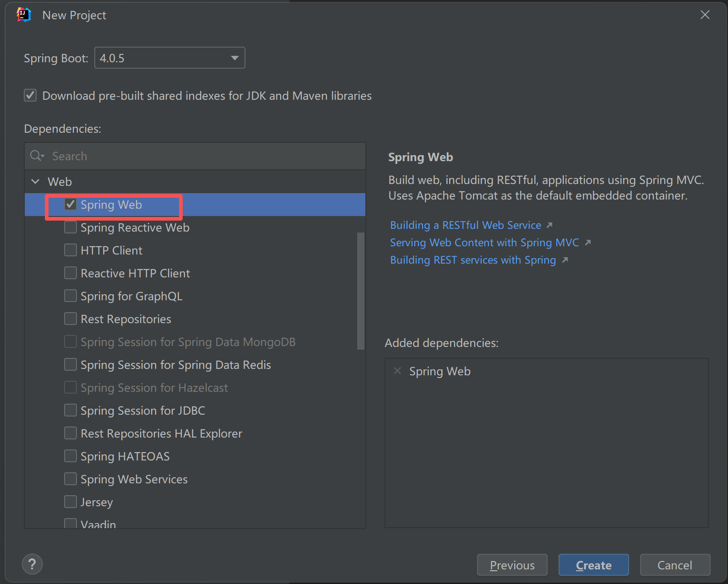Viewport: 728px width, 584px height.
Task: Check the Rest Repositories checkbox
Action: [x=71, y=319]
